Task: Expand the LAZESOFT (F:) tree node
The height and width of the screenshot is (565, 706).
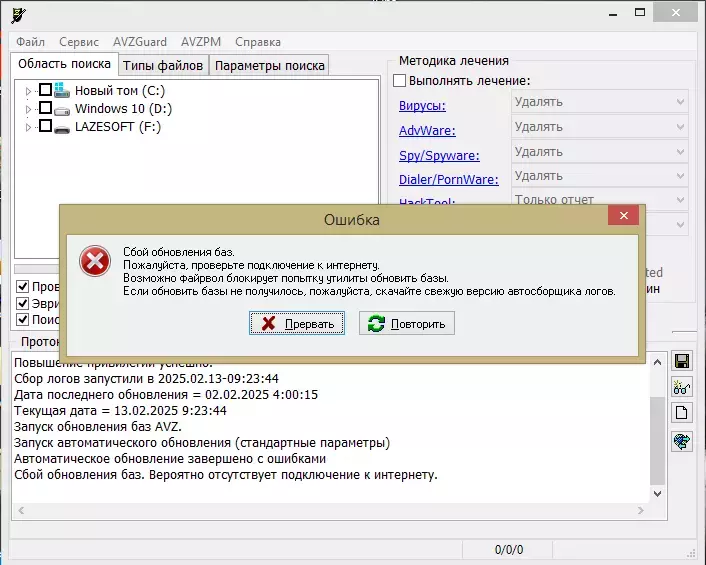Action: (x=28, y=127)
